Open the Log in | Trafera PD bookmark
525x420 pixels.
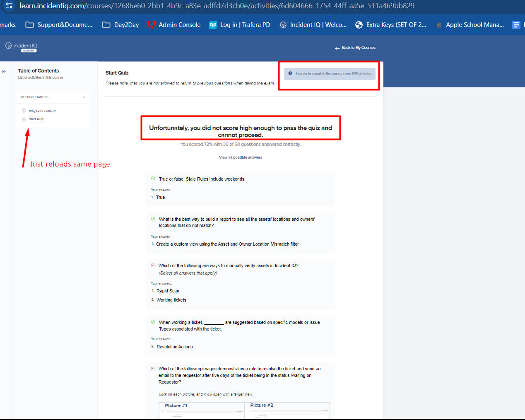(x=240, y=25)
